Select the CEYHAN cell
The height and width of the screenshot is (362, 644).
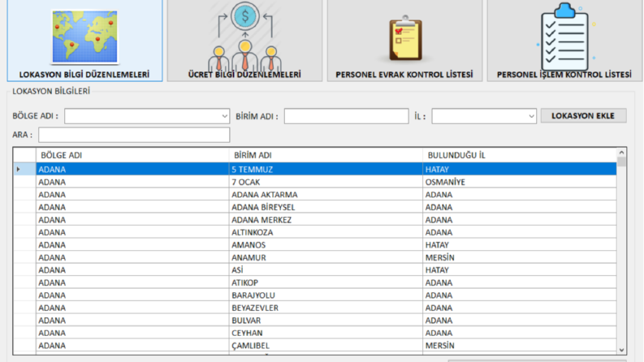[326, 333]
